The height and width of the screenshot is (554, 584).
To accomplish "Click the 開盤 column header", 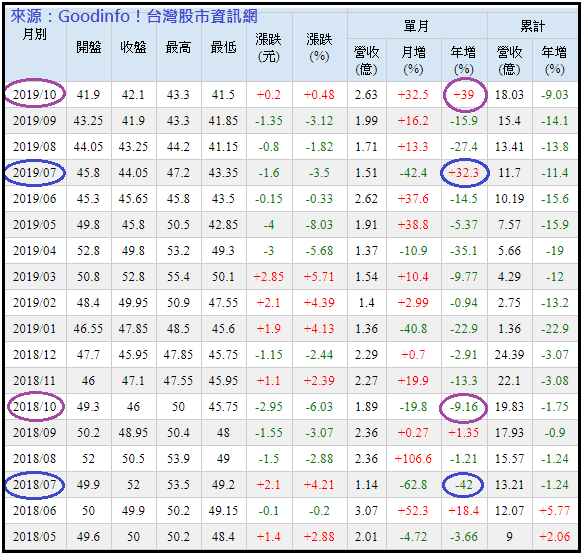I will (x=89, y=48).
